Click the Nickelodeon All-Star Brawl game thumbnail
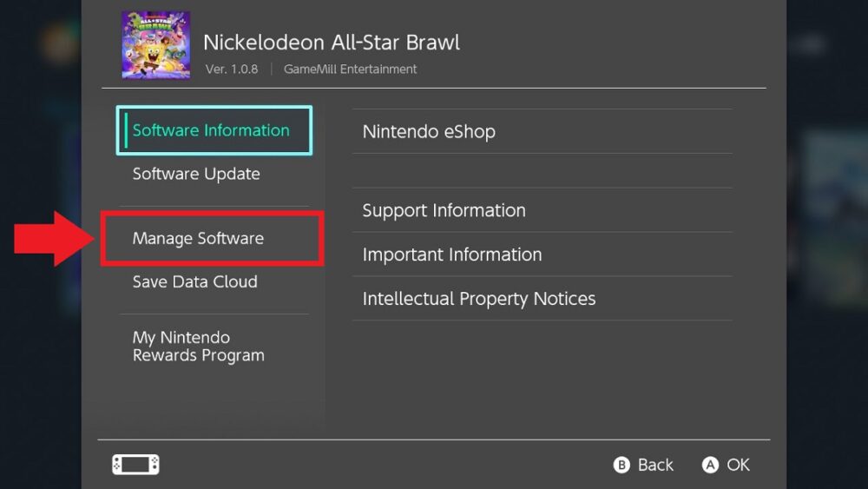The width and height of the screenshot is (868, 489). [x=155, y=45]
